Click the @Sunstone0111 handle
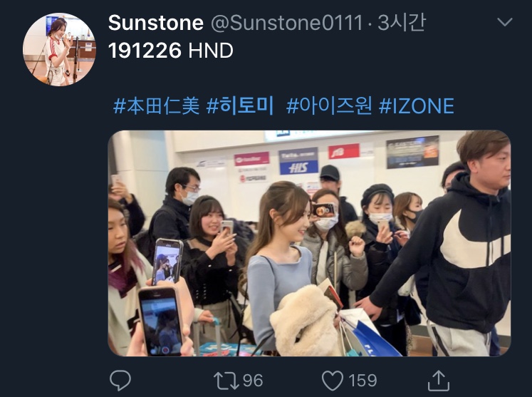 coord(287,23)
